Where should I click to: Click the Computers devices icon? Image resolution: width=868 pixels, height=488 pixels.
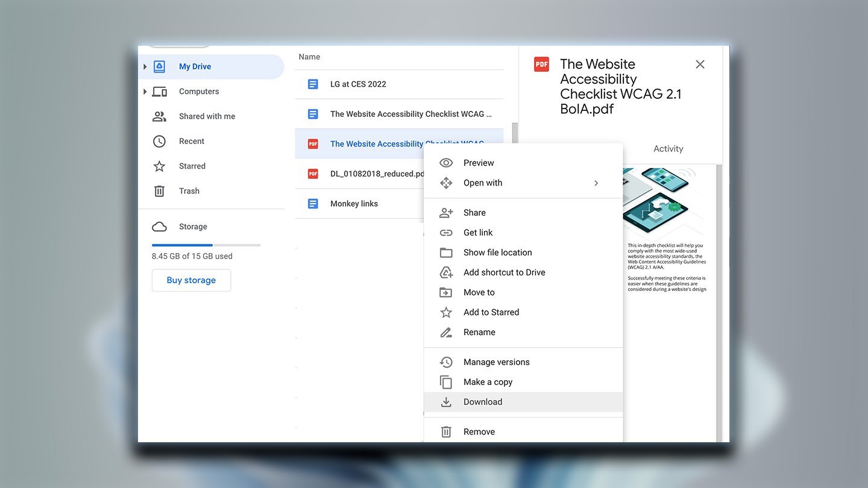(159, 92)
